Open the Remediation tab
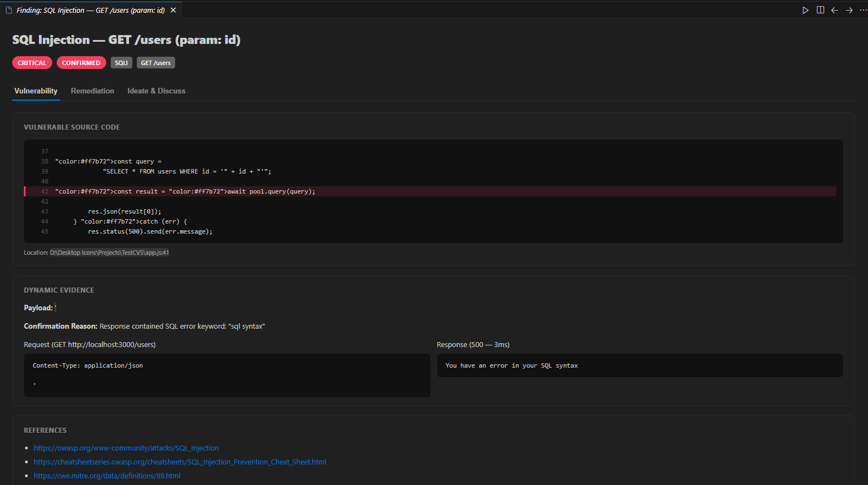This screenshot has height=485, width=868. [x=92, y=91]
